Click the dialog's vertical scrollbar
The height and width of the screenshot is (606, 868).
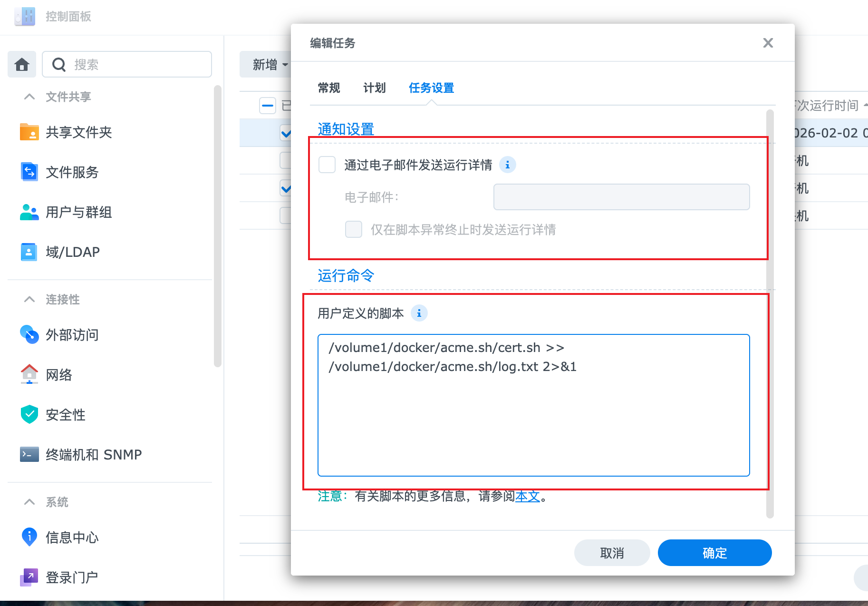[770, 314]
